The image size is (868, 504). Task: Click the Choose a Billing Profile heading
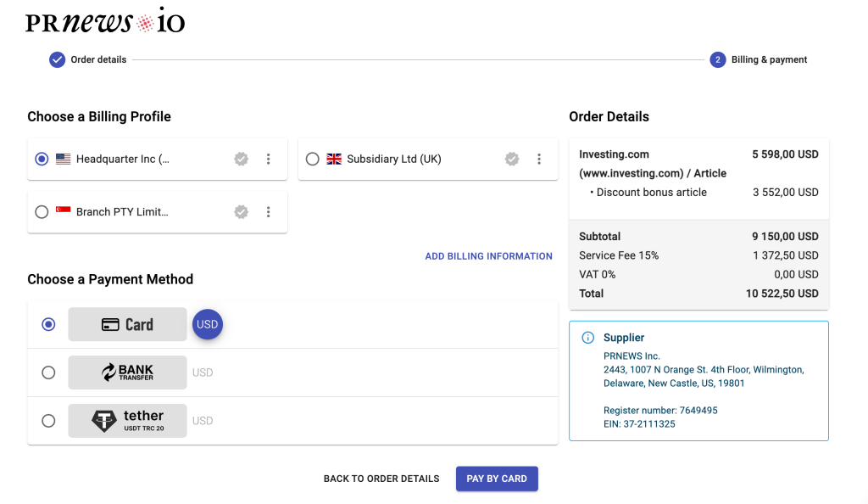(x=99, y=117)
